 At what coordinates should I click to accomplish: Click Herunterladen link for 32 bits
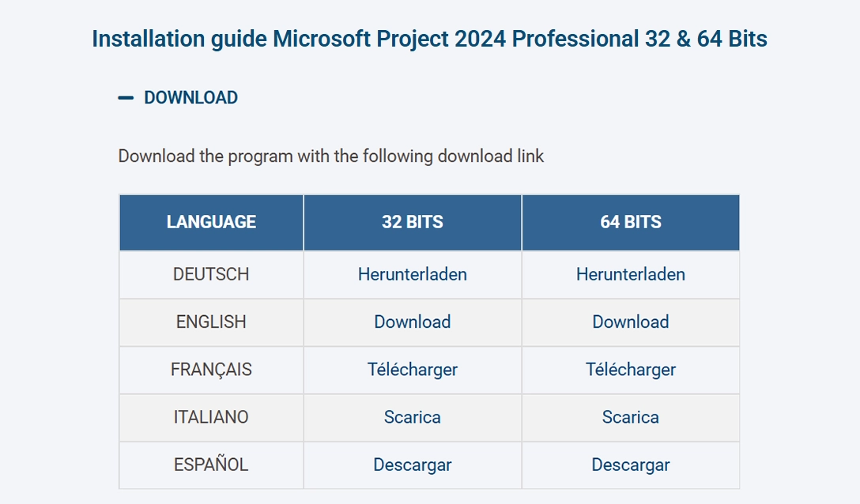point(412,274)
